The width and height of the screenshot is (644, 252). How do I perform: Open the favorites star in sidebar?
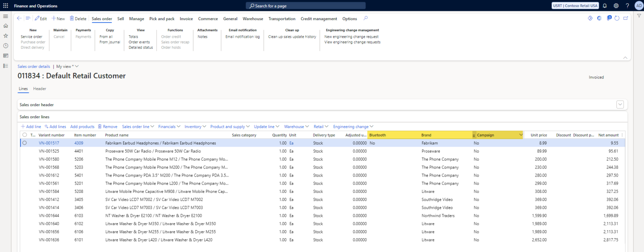tap(5, 36)
